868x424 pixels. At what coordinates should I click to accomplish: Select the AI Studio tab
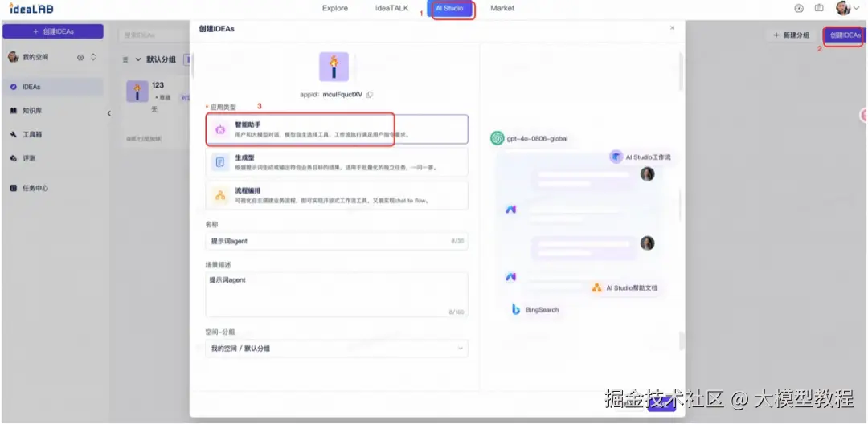[449, 8]
